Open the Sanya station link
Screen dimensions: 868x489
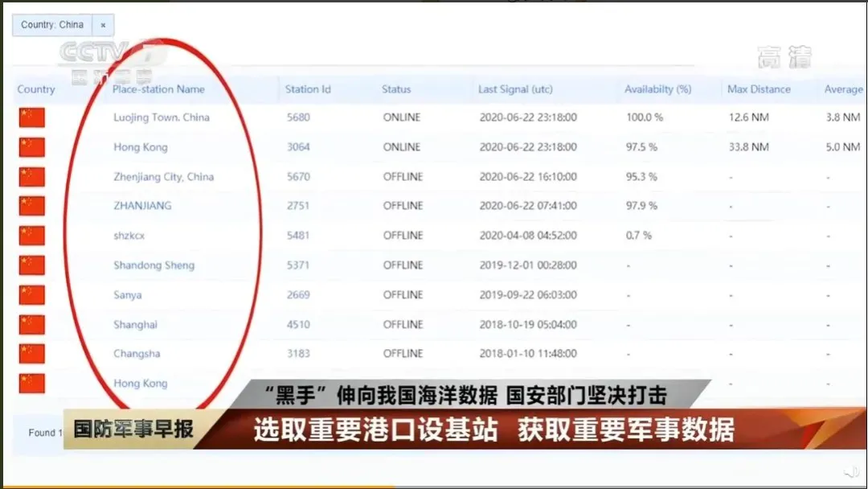tap(128, 294)
